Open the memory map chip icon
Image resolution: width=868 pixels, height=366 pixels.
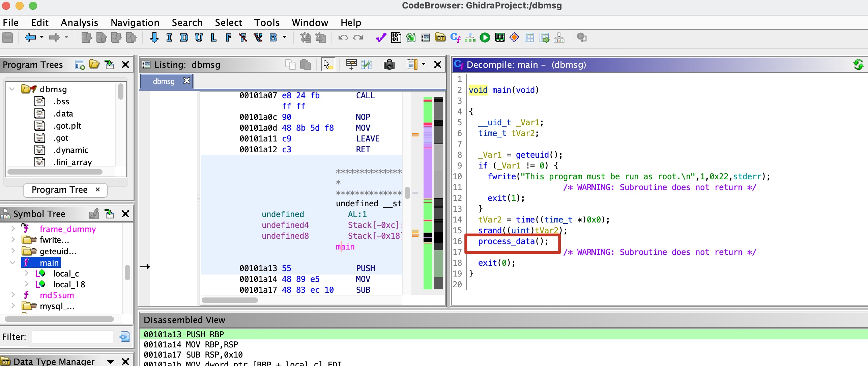tap(500, 37)
